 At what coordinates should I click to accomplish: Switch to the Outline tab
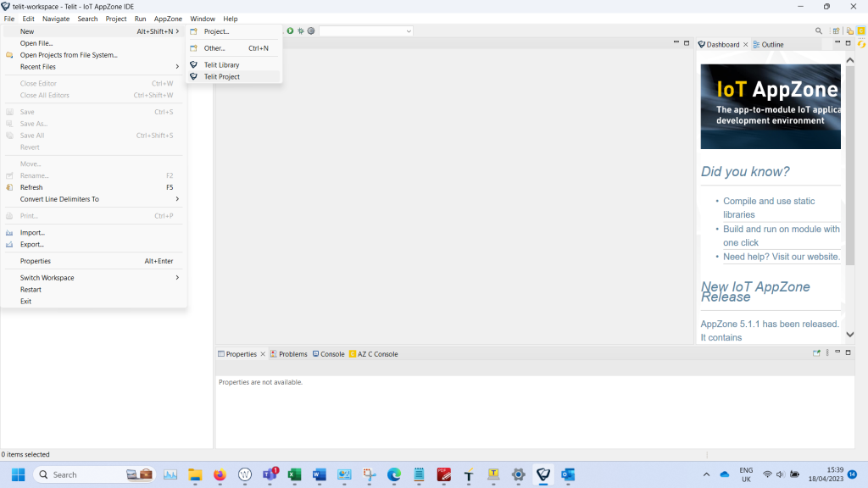768,45
